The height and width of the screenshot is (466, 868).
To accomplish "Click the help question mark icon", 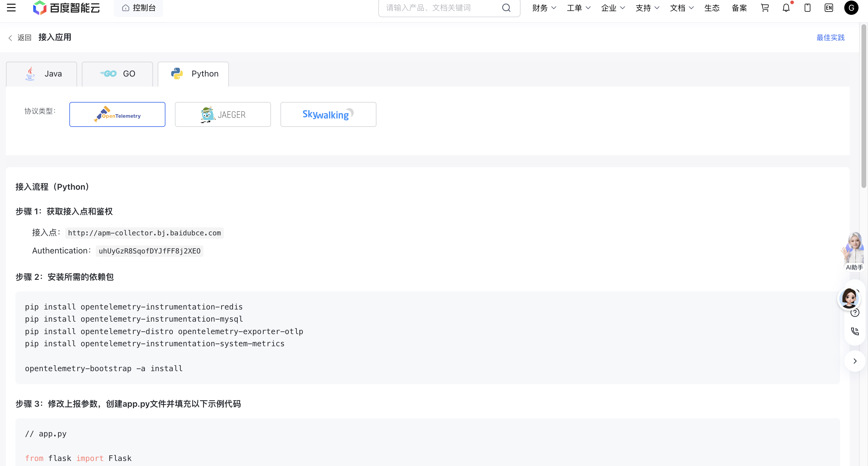I will pos(855,313).
